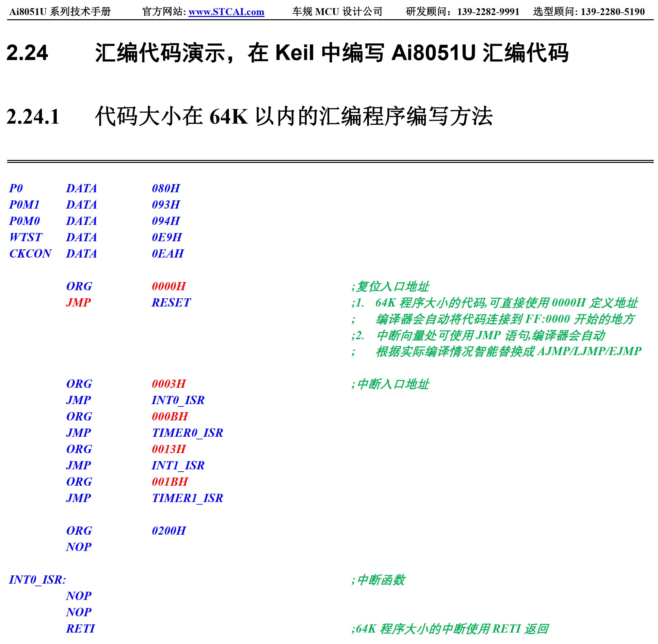
Task: Click the red "JMP" before RESET
Action: coord(78,302)
